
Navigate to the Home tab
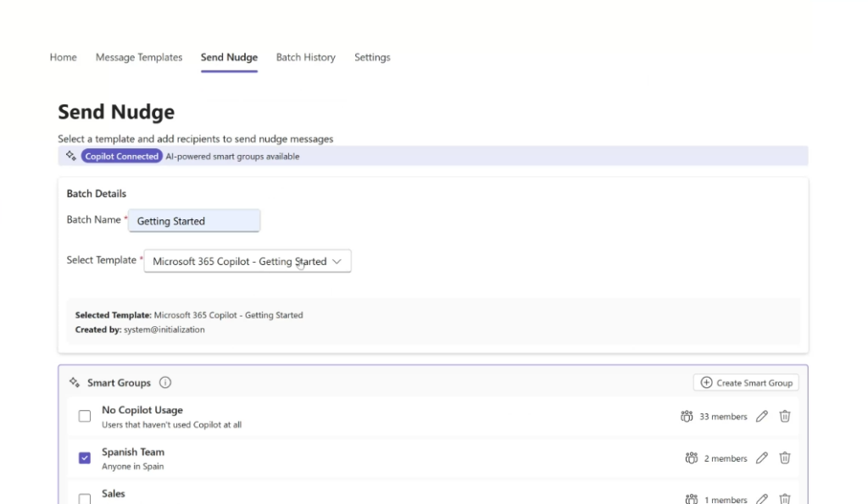point(64,58)
